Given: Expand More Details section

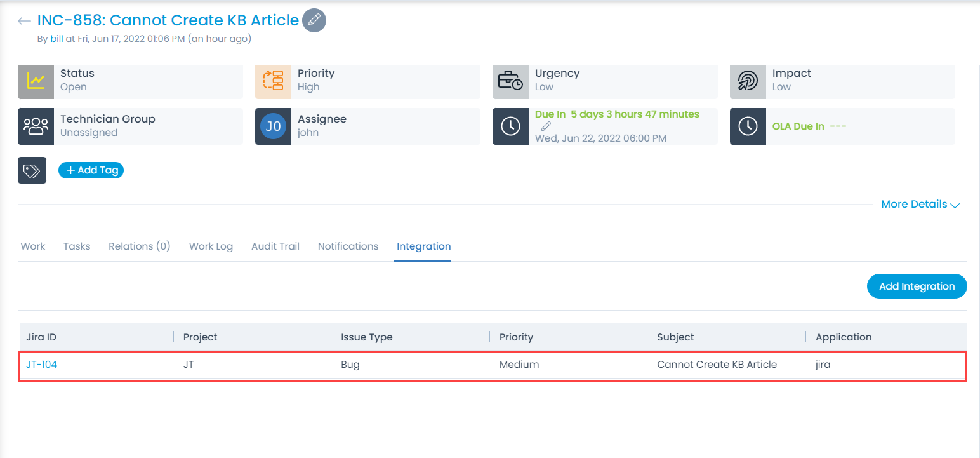Looking at the screenshot, I should (920, 205).
